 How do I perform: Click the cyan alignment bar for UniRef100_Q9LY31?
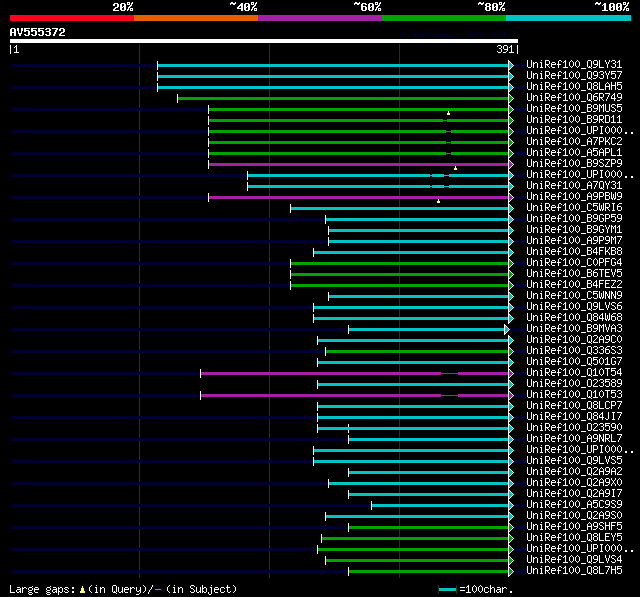[x=333, y=65]
